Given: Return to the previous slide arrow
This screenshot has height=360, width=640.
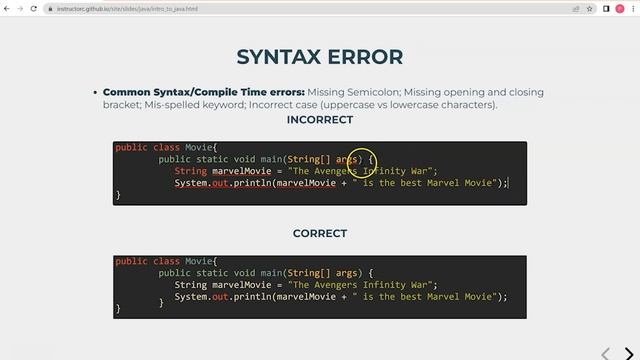Looking at the screenshot, I should coord(605,353).
